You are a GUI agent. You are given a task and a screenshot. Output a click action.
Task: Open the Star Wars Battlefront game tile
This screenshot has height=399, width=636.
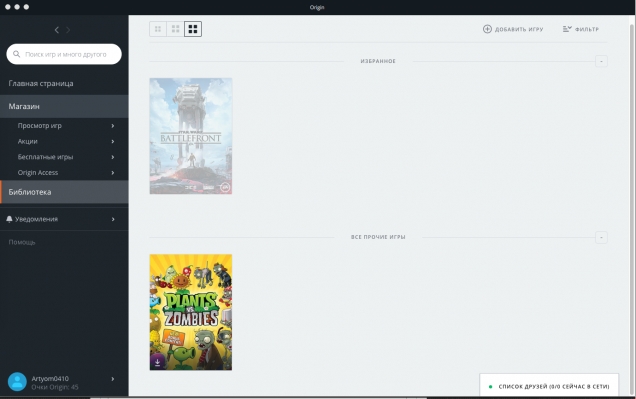pyautogui.click(x=191, y=136)
